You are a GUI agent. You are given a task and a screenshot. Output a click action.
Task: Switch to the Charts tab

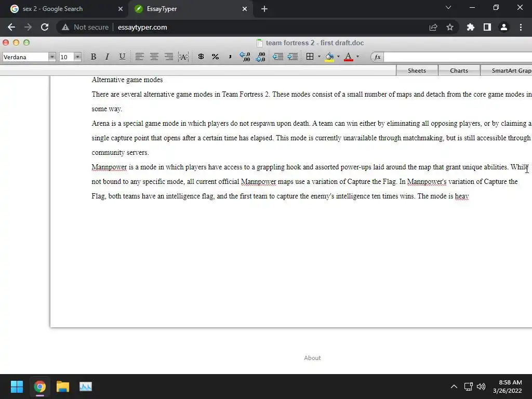tap(459, 71)
